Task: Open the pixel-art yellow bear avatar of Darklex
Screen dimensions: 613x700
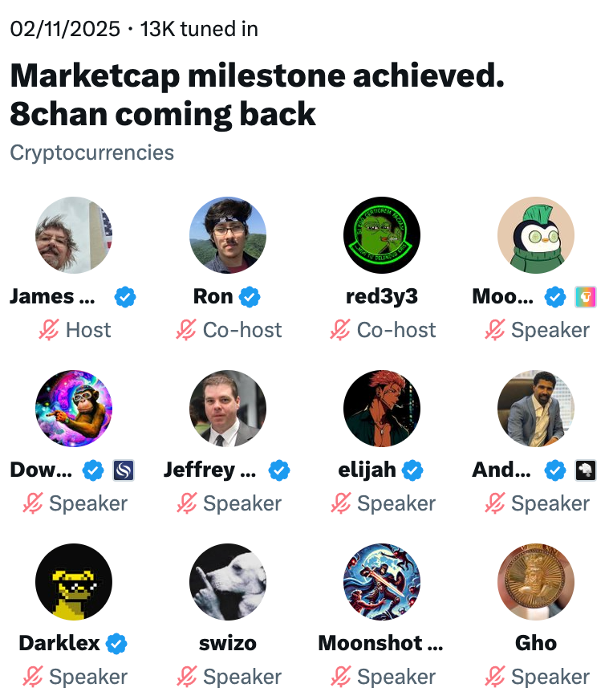Action: (74, 582)
